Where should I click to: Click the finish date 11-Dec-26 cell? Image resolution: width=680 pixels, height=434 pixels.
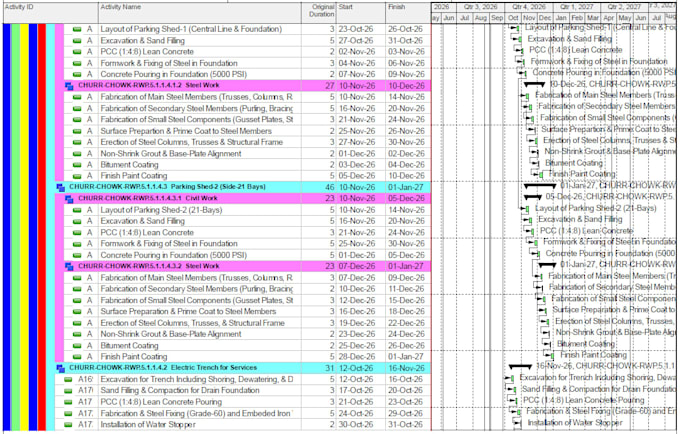(408, 289)
